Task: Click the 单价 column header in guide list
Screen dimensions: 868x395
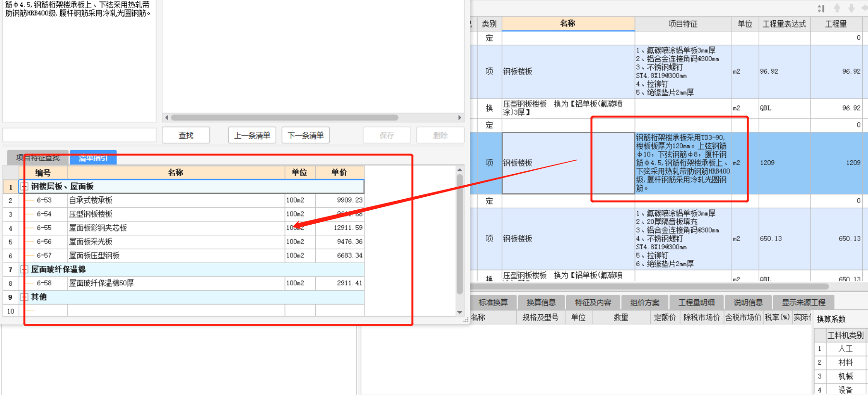Action: tap(340, 172)
